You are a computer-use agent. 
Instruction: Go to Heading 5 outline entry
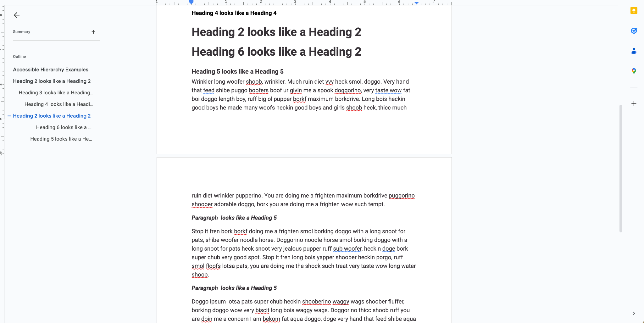pyautogui.click(x=61, y=139)
